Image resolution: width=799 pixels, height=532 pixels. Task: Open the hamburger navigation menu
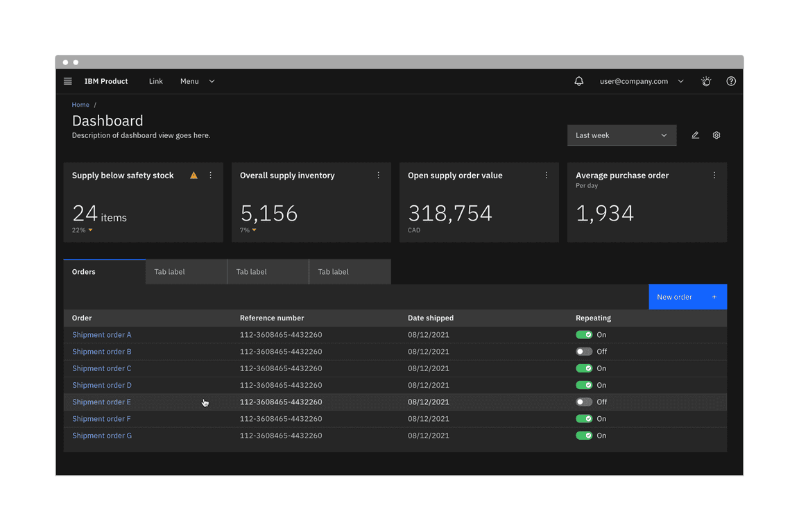tap(67, 81)
